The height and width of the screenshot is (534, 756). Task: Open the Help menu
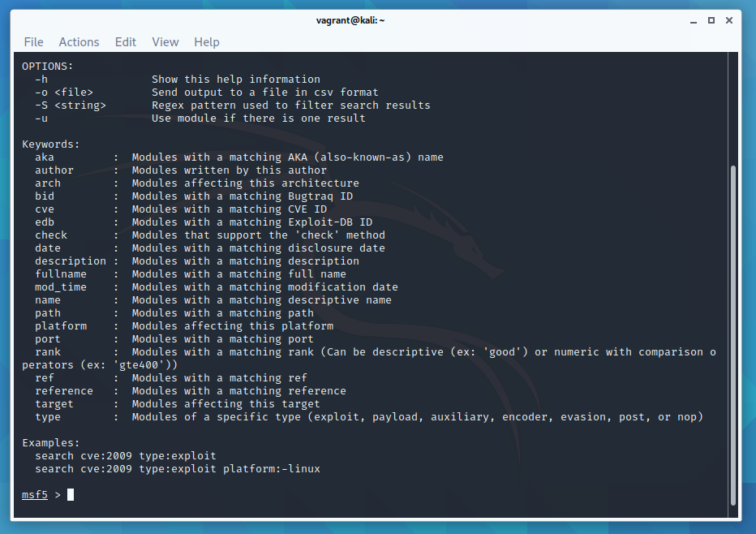[207, 41]
